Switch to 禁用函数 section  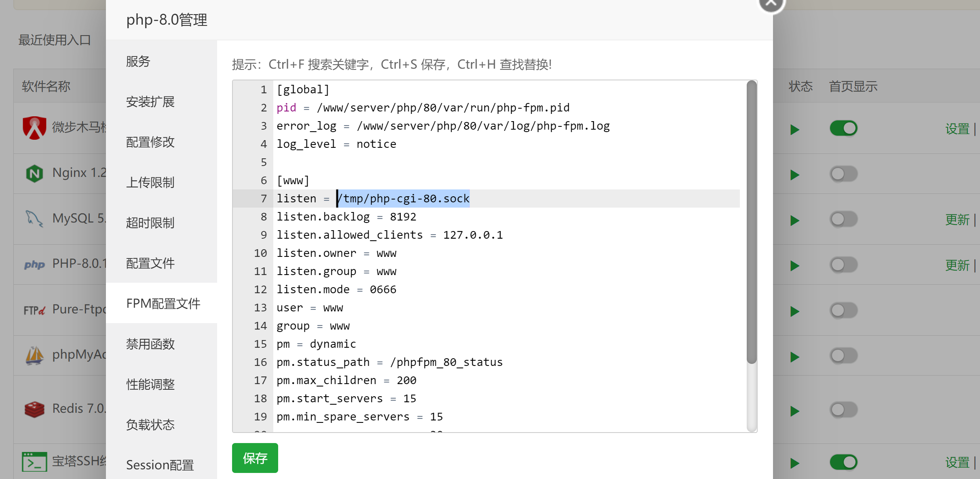[150, 344]
